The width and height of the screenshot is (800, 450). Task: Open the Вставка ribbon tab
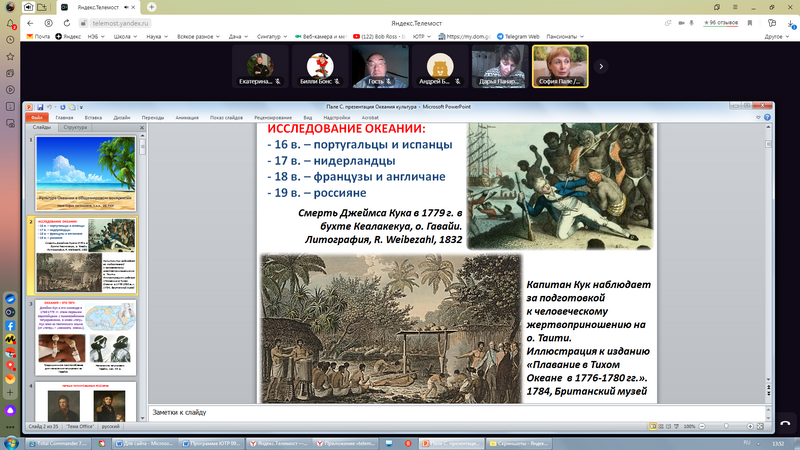93,117
